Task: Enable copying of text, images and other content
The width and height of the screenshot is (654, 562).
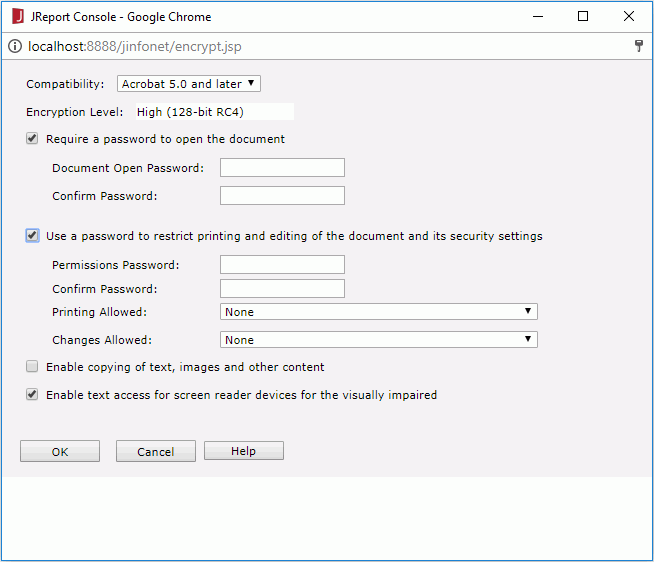Action: pos(32,366)
